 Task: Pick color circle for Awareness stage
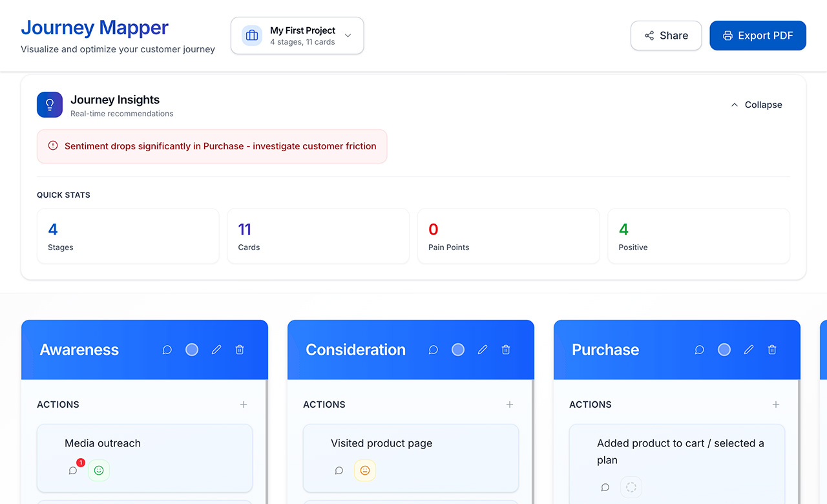pyautogui.click(x=192, y=350)
